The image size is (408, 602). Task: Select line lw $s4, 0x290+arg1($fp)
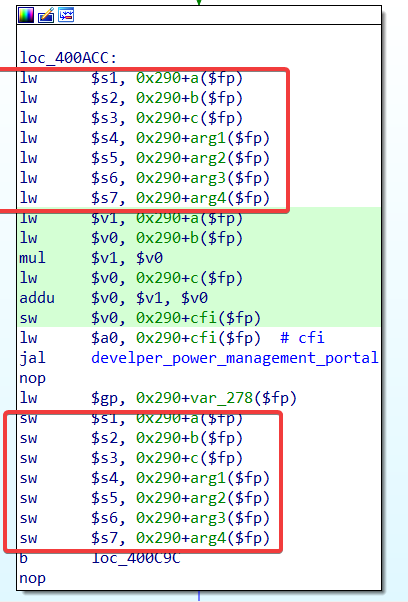(145, 138)
